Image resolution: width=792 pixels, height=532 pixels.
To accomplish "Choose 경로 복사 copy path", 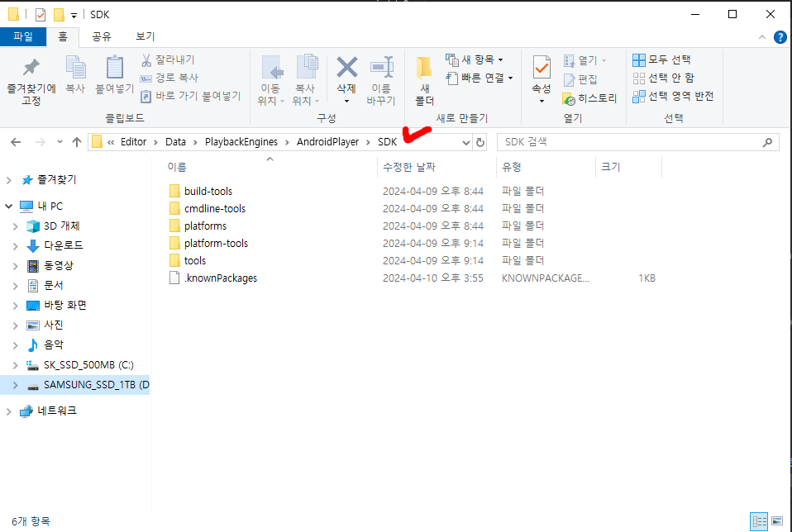I will click(169, 78).
